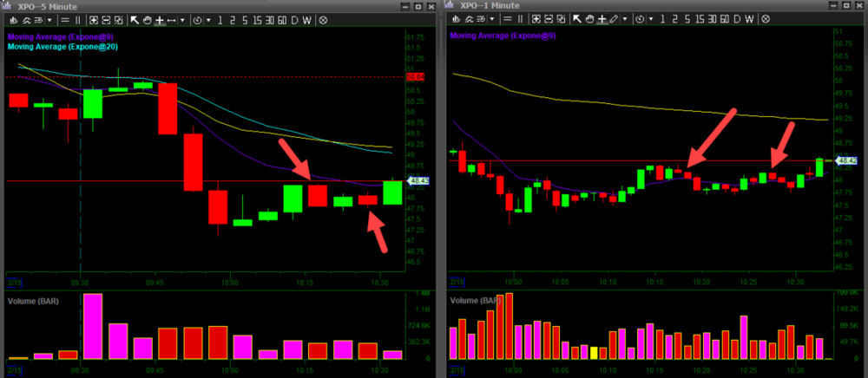Activate the hand pan tool in 5 Minute chart
Screen dimensions: 868x378
(x=148, y=19)
